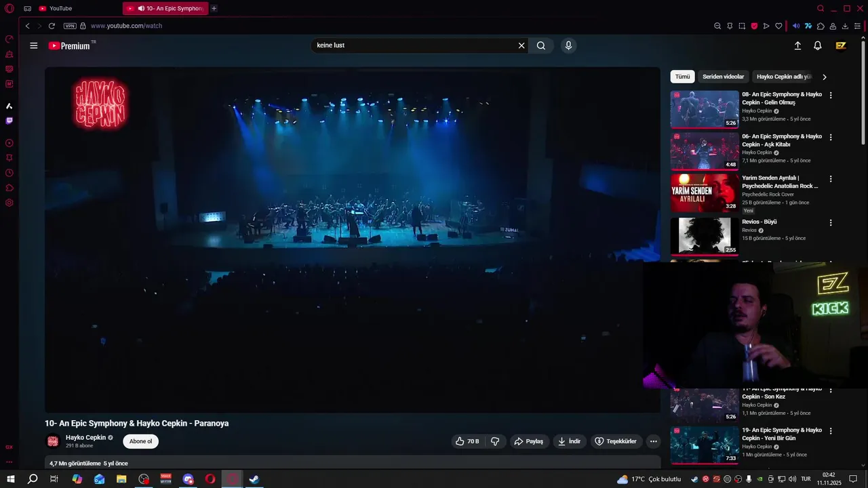Click the blue speaker extension icon
Image resolution: width=868 pixels, height=488 pixels.
pos(796,26)
